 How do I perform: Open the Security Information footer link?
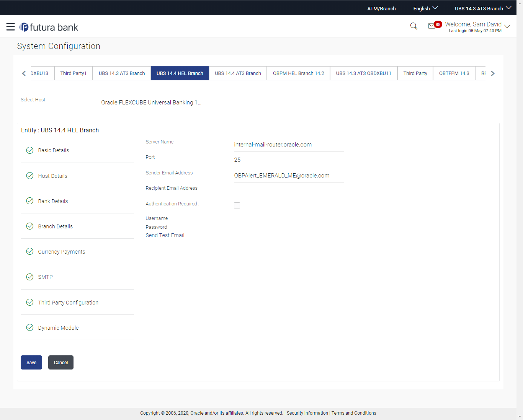pos(307,413)
